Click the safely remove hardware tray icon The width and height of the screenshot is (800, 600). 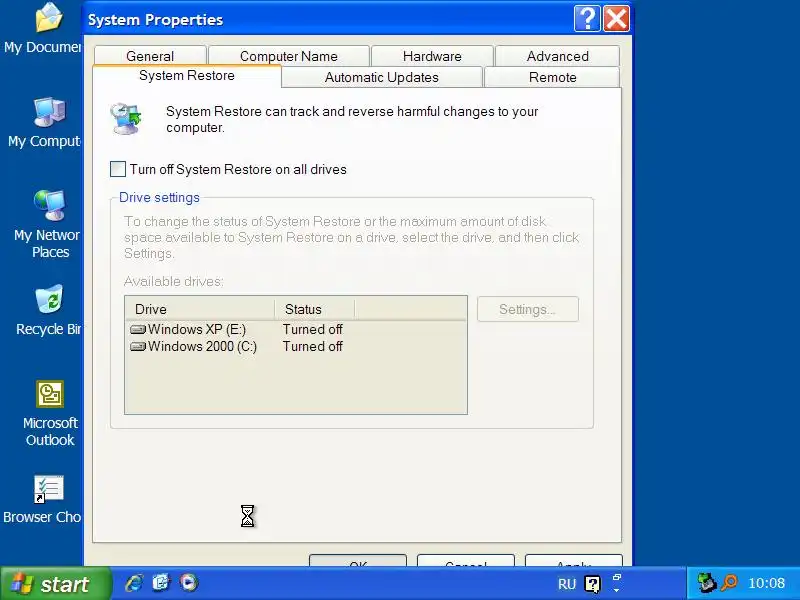707,583
